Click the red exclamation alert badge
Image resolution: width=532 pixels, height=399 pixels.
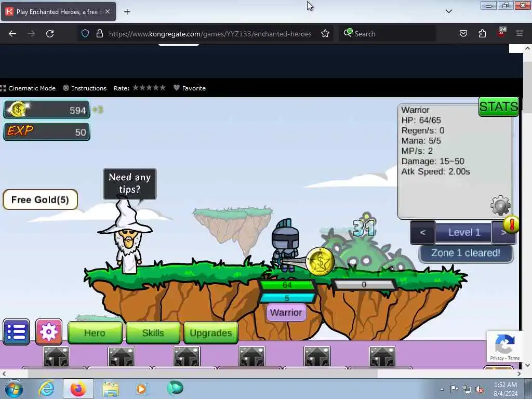(x=512, y=224)
